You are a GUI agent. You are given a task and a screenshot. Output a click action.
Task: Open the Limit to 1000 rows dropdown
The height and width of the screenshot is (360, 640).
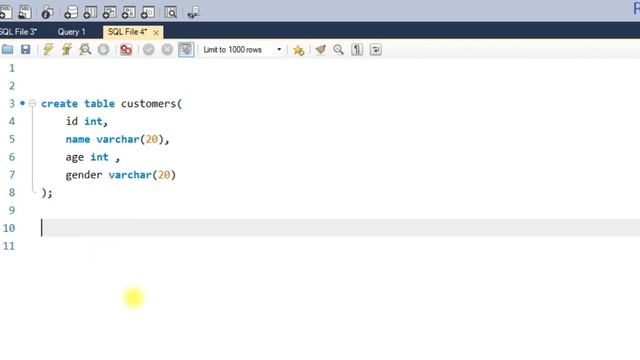click(242, 50)
